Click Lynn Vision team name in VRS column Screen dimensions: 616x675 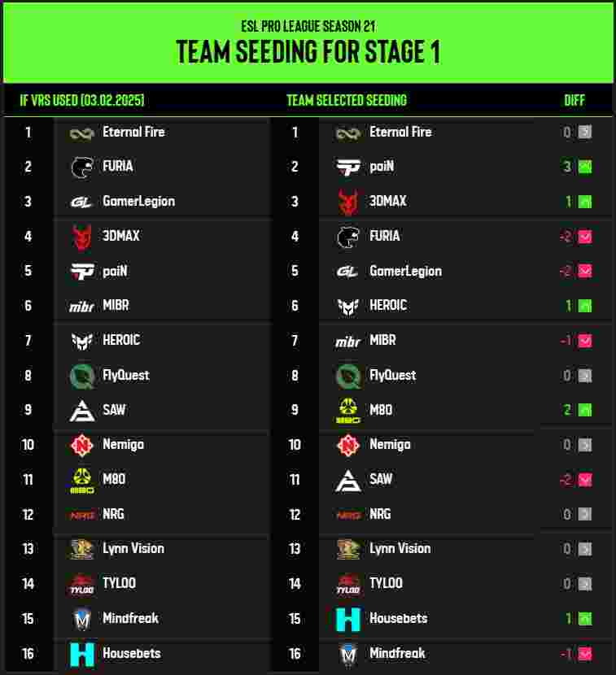[133, 549]
